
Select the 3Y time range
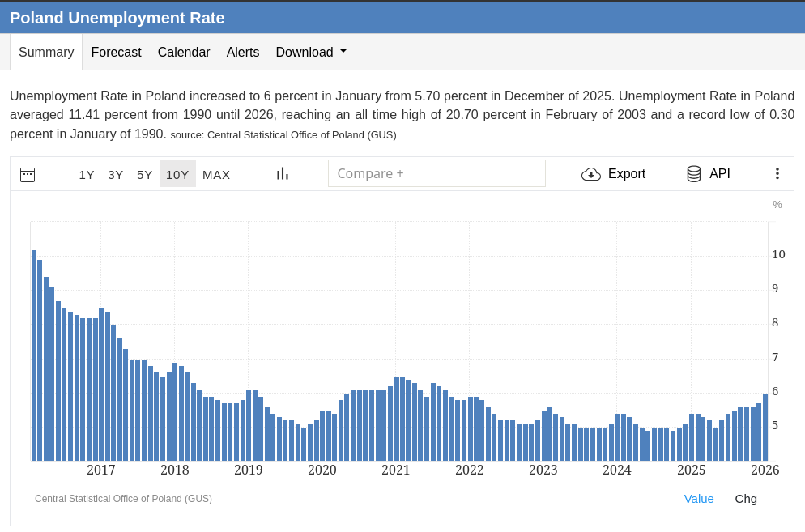pos(116,175)
